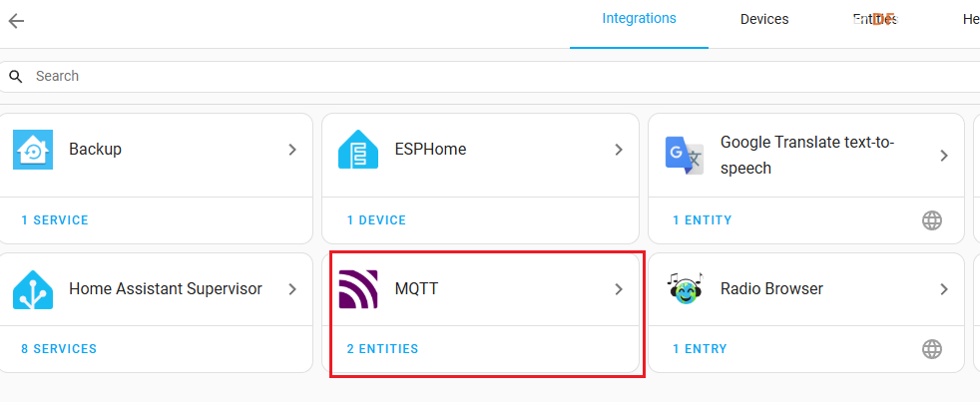The image size is (980, 402).
Task: Open 1 ENTRY link on Radio Browser
Action: coord(700,349)
